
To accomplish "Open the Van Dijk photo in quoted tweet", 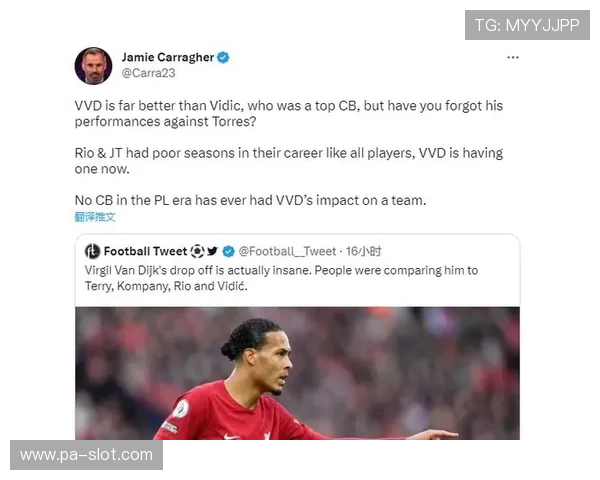I will [x=297, y=373].
